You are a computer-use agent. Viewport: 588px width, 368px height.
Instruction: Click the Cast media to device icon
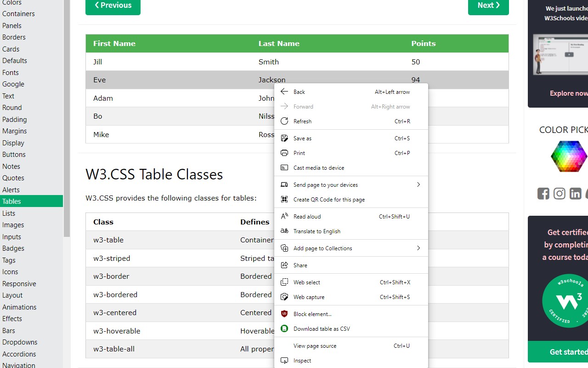click(x=284, y=167)
